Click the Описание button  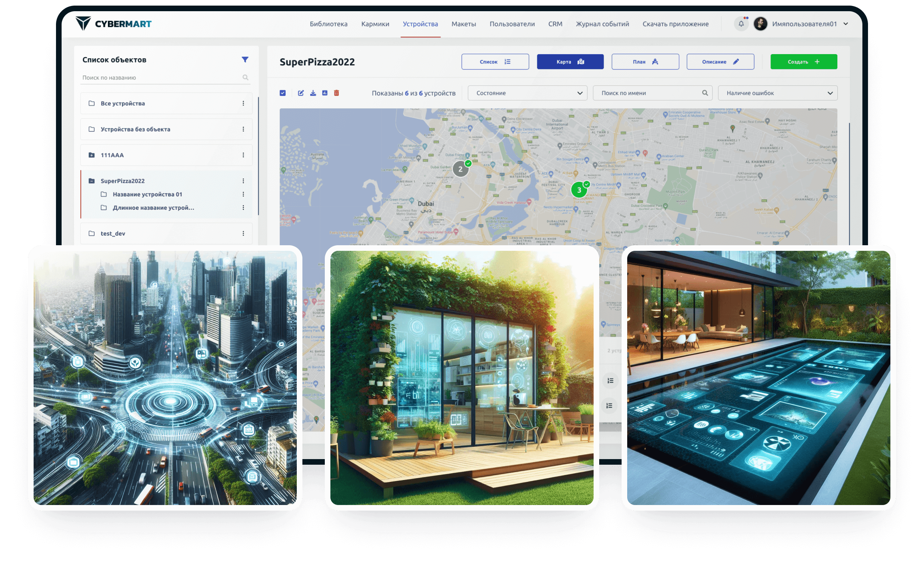coord(720,62)
